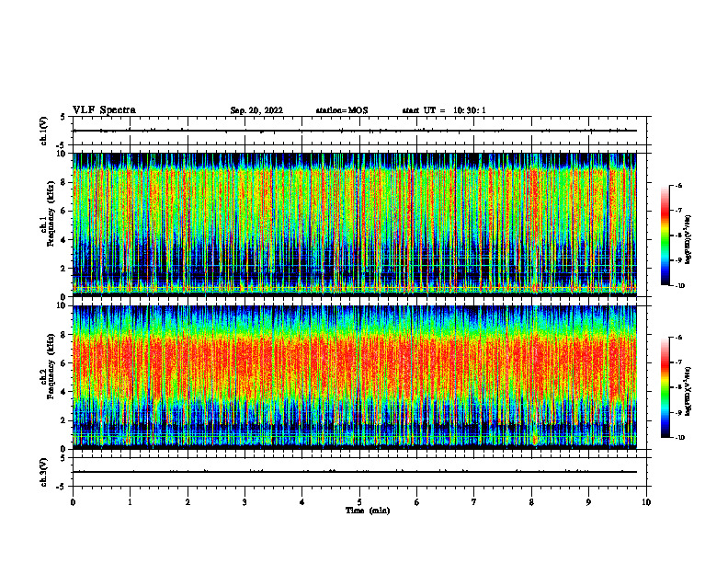728x563 pixels.
Task: Click the 'station=MOS' header label
Action: pyautogui.click(x=342, y=110)
